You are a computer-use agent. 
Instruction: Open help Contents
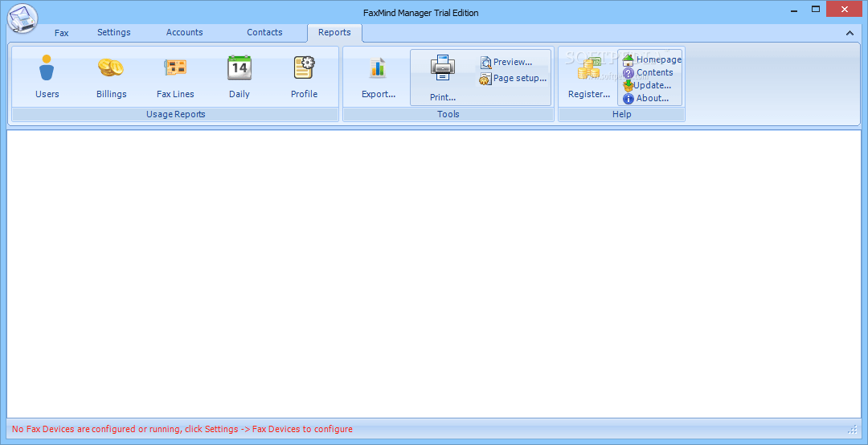coord(648,72)
